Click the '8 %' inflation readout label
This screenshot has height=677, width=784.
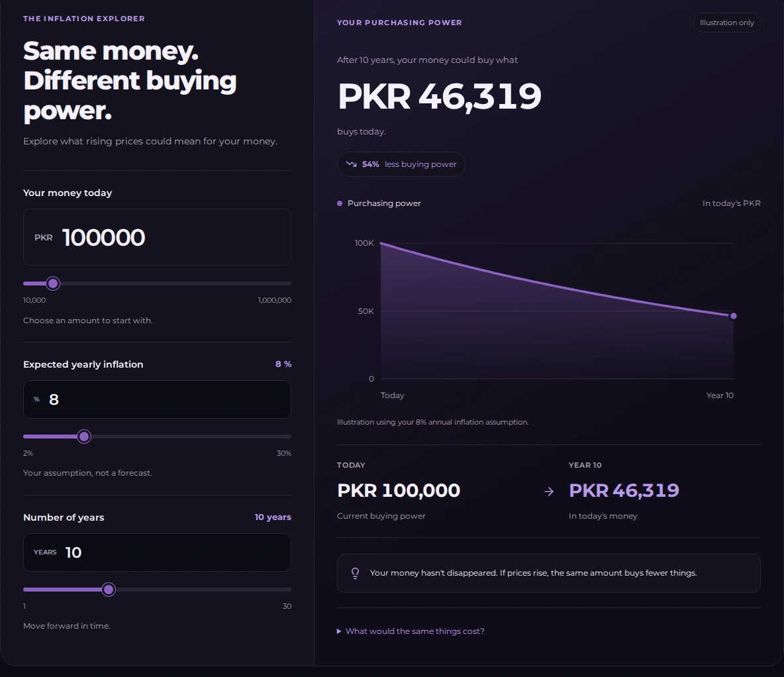tap(283, 364)
